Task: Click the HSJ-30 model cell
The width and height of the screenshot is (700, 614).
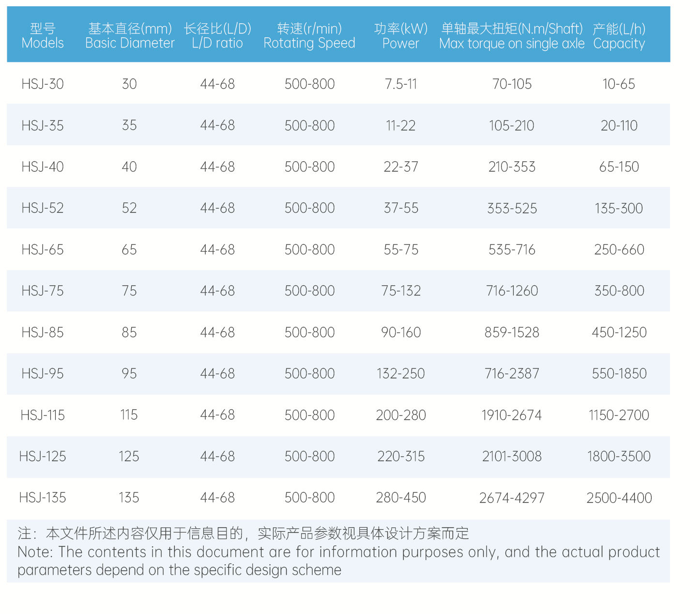Action: tap(43, 84)
